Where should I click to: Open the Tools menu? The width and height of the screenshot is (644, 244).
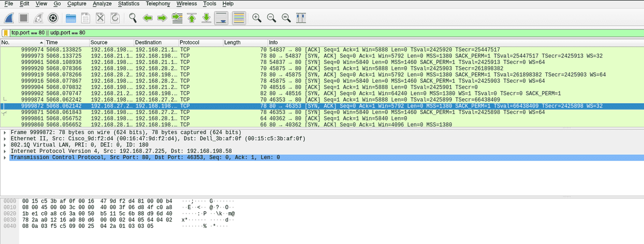pos(210,4)
